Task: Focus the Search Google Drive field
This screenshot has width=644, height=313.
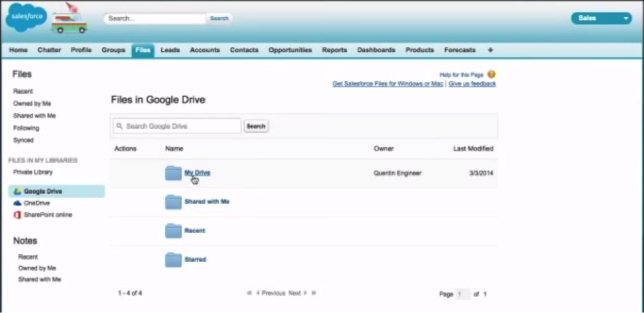Action: tap(177, 126)
